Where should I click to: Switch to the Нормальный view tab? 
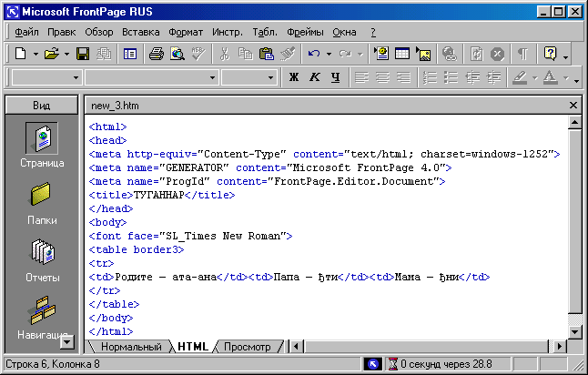coord(131,347)
